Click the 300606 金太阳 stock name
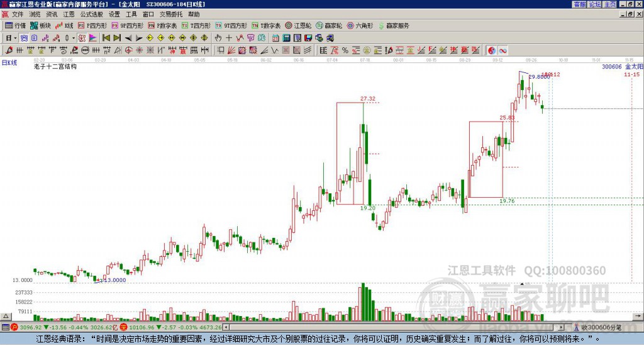Screen dimensions: 644x345 tap(622, 66)
